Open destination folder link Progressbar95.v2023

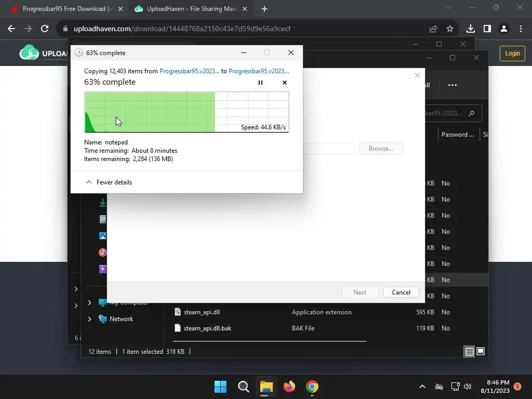click(259, 71)
